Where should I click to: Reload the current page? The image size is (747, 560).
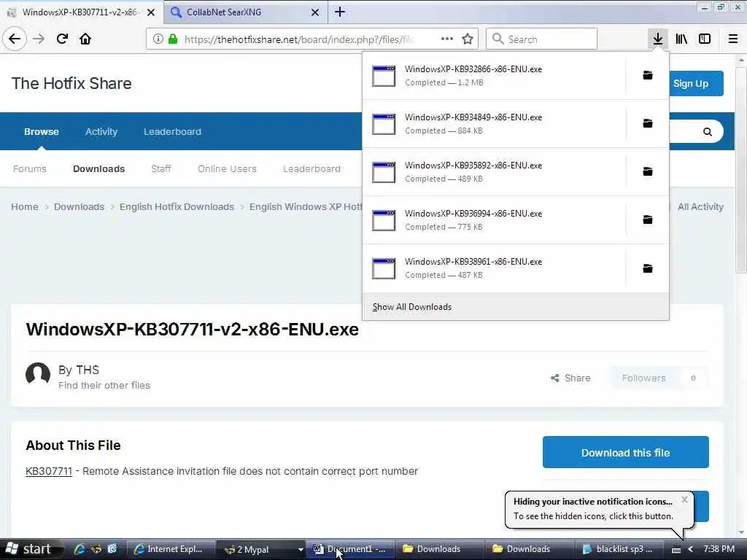pos(62,39)
